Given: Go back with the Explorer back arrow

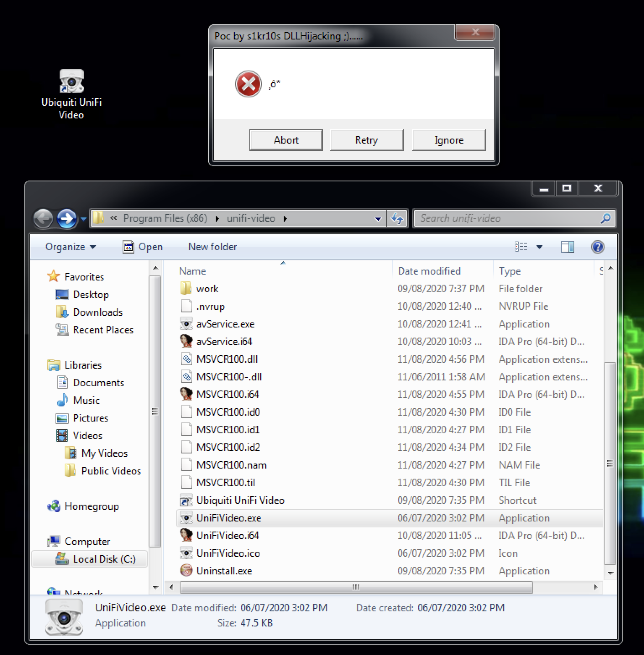Looking at the screenshot, I should [43, 219].
